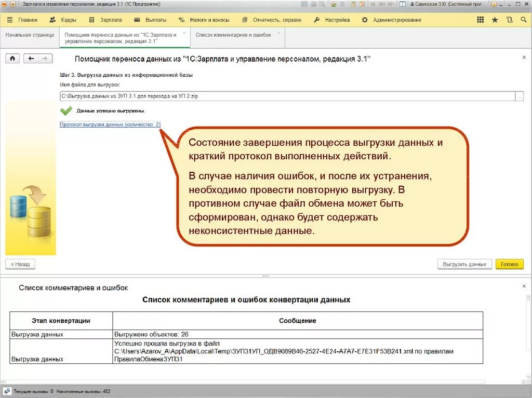The image size is (532, 398).
Task: Click the print preview icon in title bar
Action: [322, 4]
